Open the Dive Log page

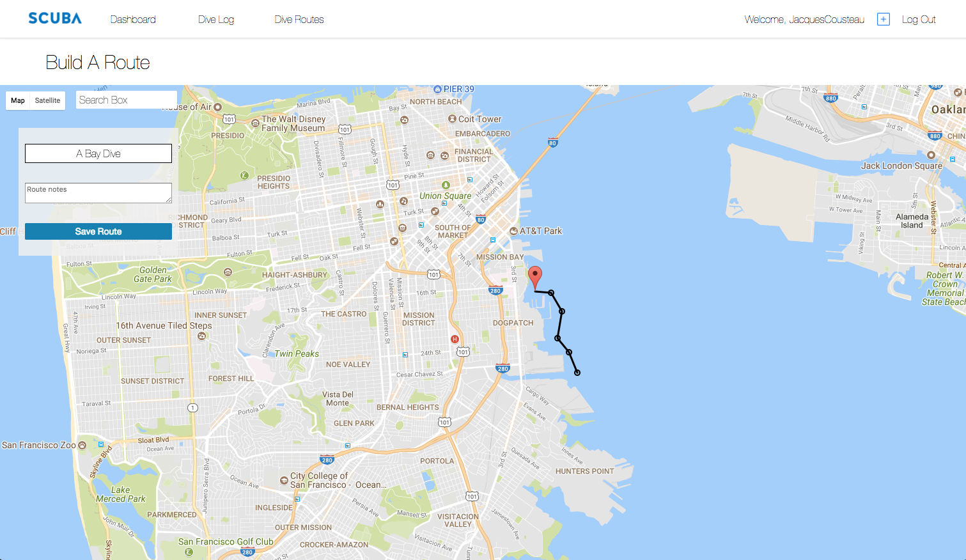click(216, 19)
